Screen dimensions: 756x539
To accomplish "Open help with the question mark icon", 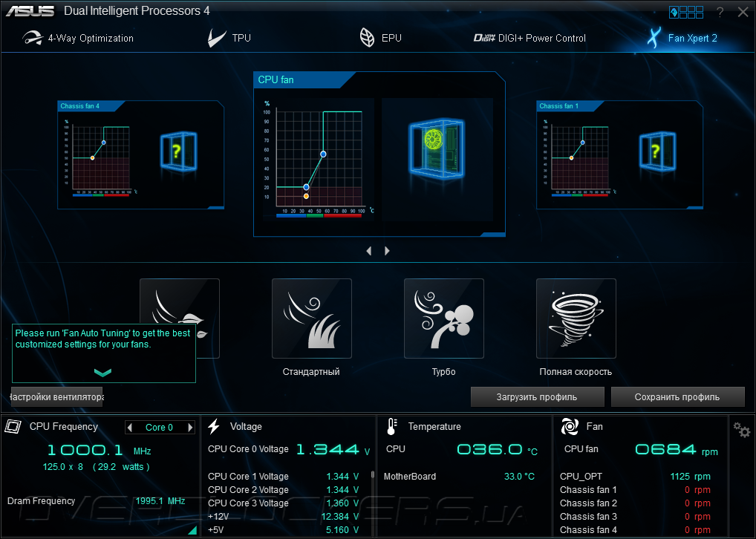I will 720,12.
